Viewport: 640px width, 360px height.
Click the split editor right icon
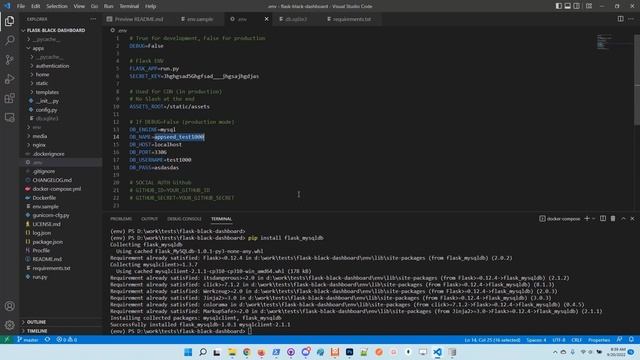tap(620, 19)
